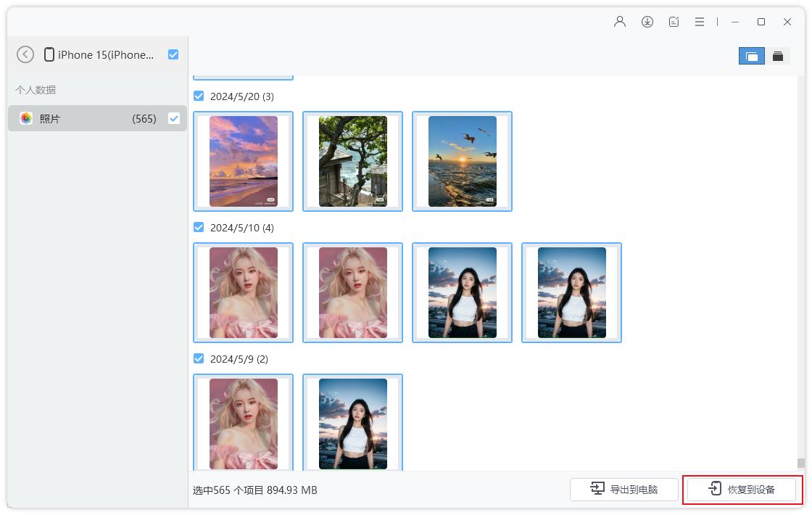
Task: Click the 恢复到设备 button
Action: tap(742, 489)
